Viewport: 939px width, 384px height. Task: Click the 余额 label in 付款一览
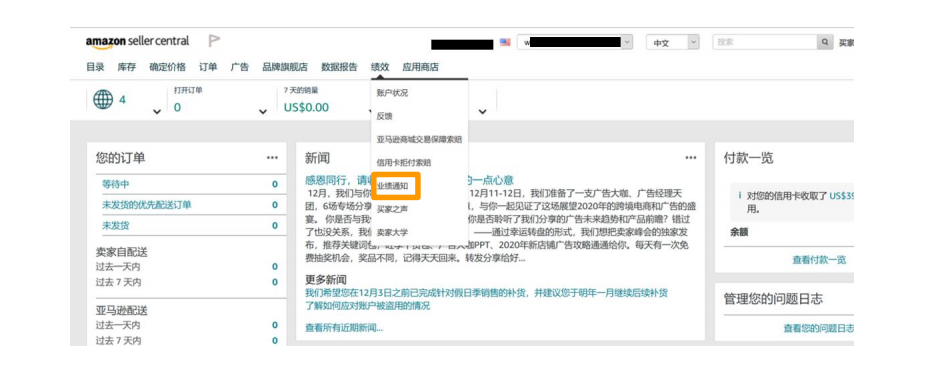click(739, 232)
